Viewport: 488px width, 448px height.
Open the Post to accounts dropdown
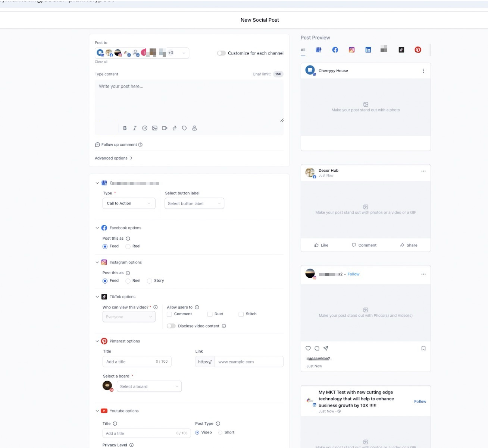(x=142, y=53)
